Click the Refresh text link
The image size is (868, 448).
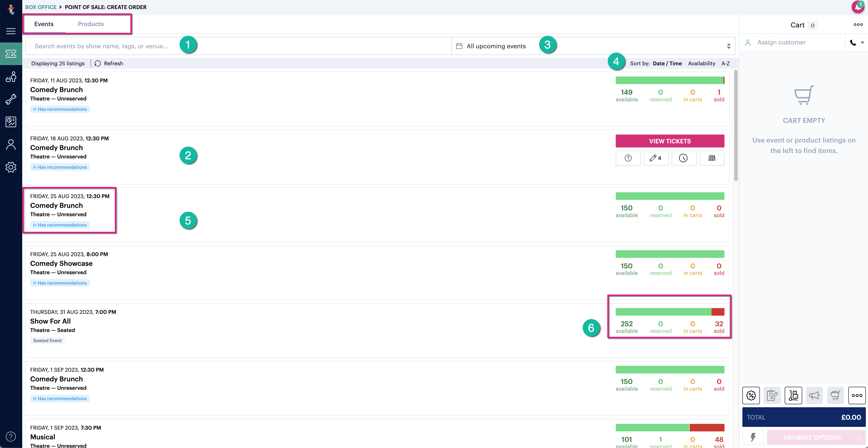[x=114, y=64]
